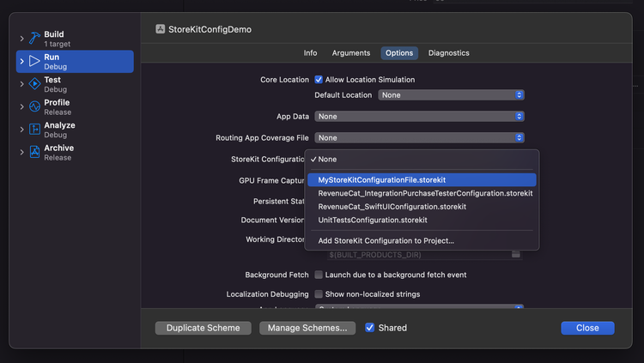
Task: Switch to the Arguments tab
Action: click(350, 53)
